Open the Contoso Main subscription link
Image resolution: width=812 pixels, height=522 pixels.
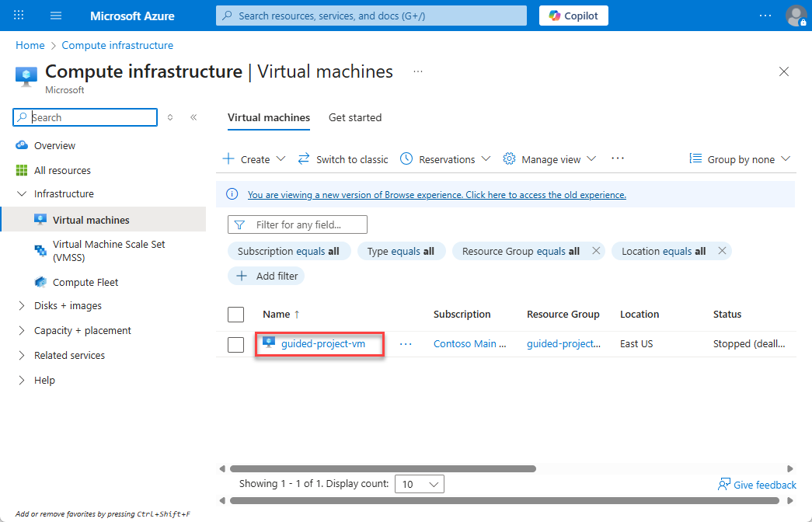(469, 344)
